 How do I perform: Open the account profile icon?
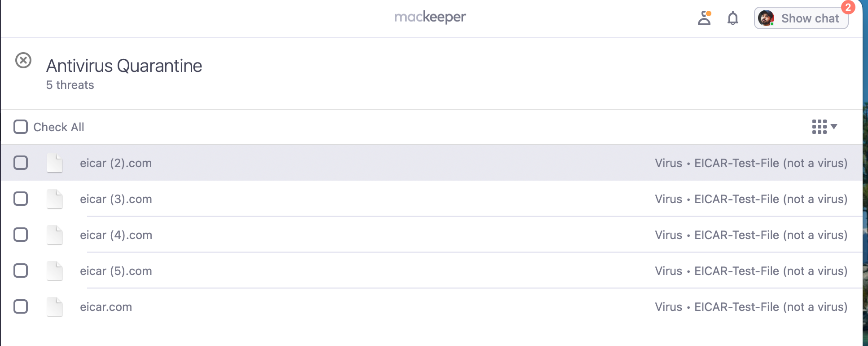[x=704, y=18]
